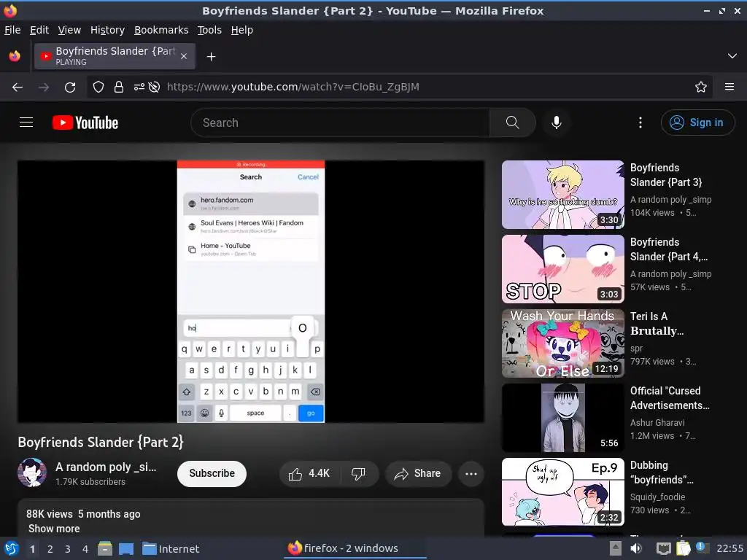Bookmark this page with the star icon
Screen dimensions: 747x560
701,87
